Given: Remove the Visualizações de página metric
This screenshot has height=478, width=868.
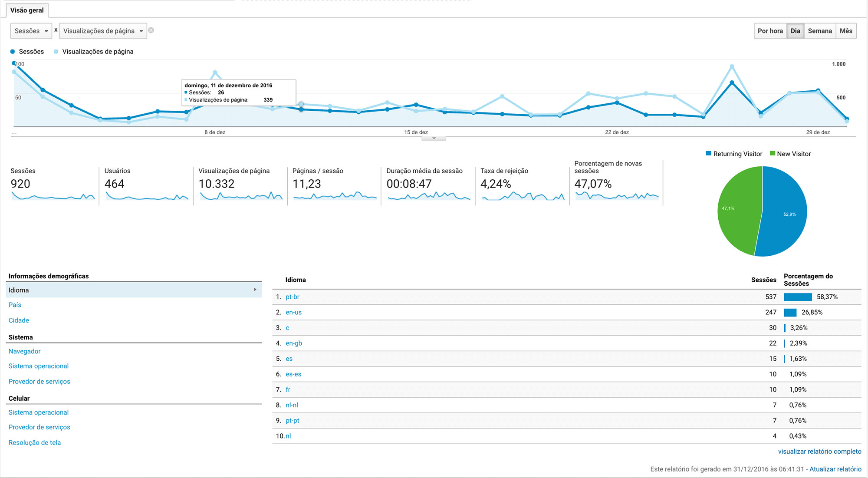Looking at the screenshot, I should pos(151,30).
